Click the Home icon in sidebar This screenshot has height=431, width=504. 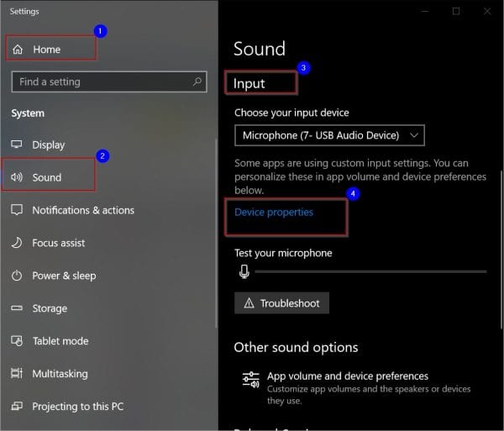17,50
